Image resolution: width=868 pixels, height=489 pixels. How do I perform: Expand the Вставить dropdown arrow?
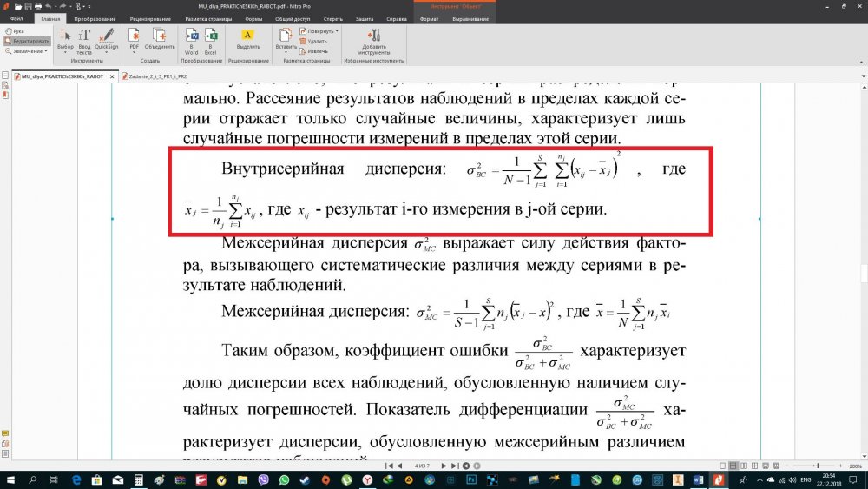[286, 53]
